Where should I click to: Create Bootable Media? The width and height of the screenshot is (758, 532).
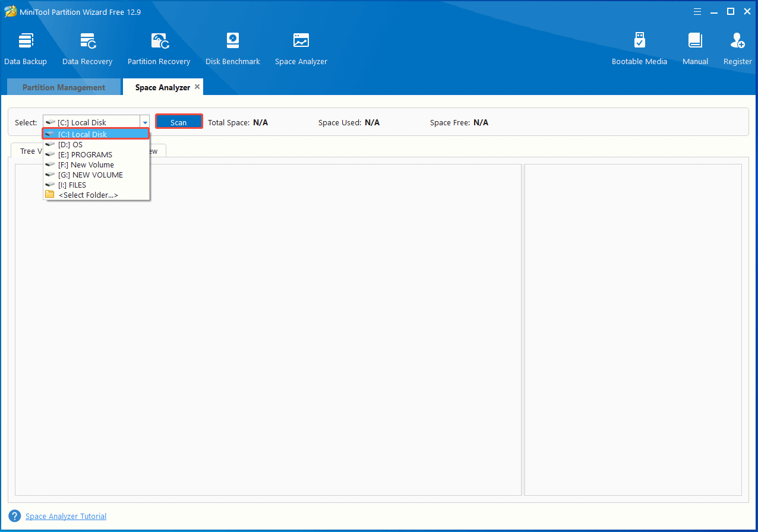(x=639, y=49)
